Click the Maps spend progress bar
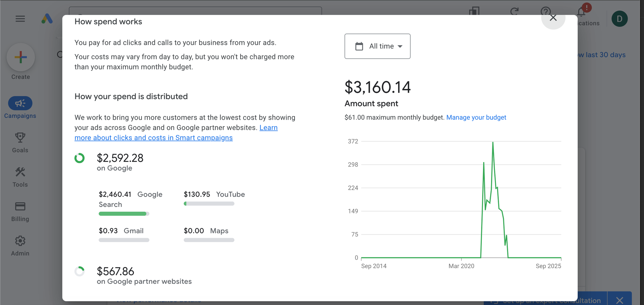644x305 pixels. pyautogui.click(x=209, y=240)
